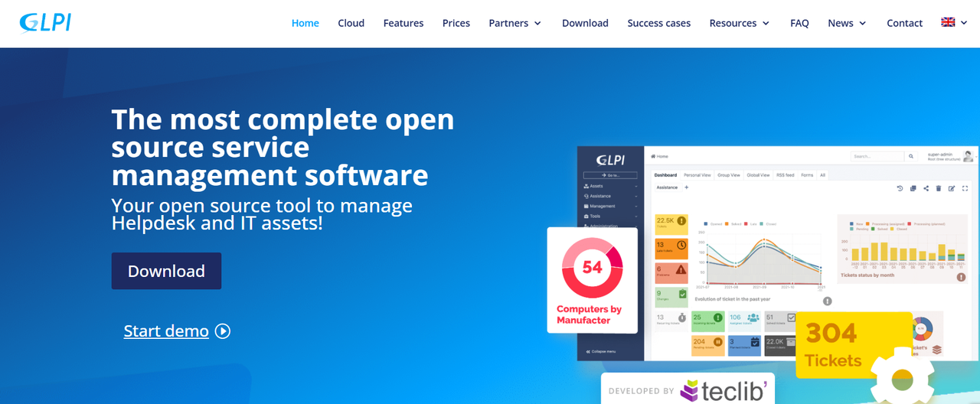
Task: Open the Partners dropdown menu
Action: point(514,23)
